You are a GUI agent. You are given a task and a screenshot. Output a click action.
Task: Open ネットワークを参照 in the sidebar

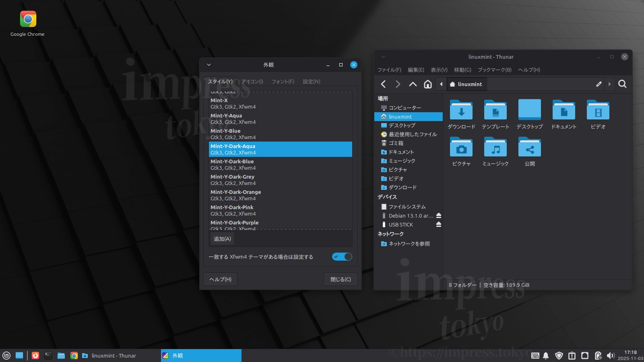pos(409,244)
